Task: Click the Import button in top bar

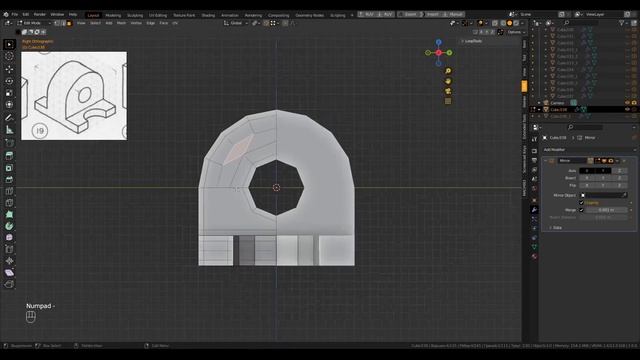Action: tap(432, 14)
